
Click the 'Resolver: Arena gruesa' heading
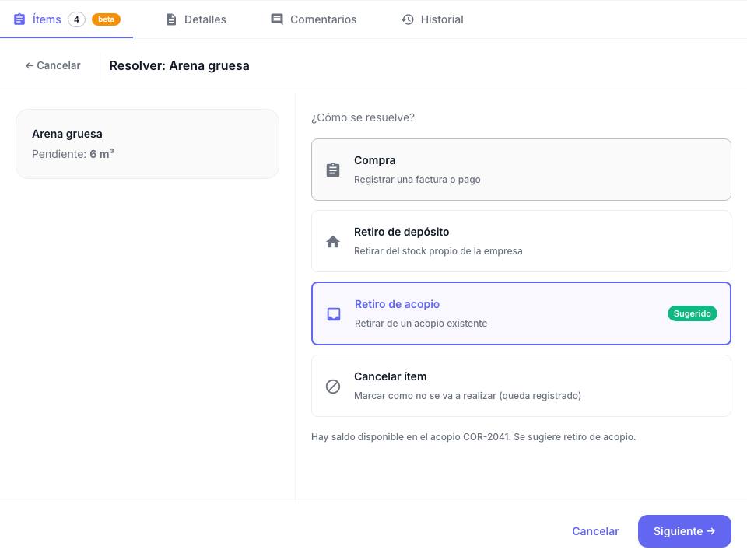tap(179, 65)
